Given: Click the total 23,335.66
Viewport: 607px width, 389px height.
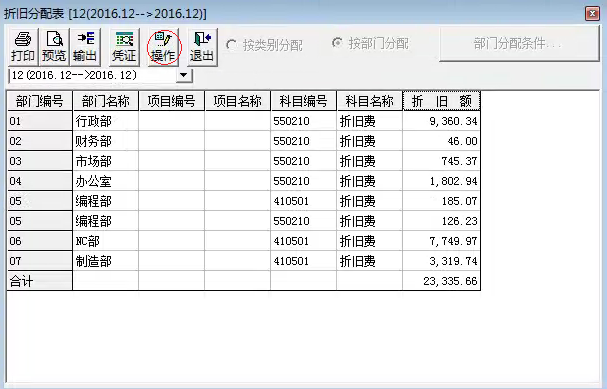Looking at the screenshot, I should tap(442, 281).
